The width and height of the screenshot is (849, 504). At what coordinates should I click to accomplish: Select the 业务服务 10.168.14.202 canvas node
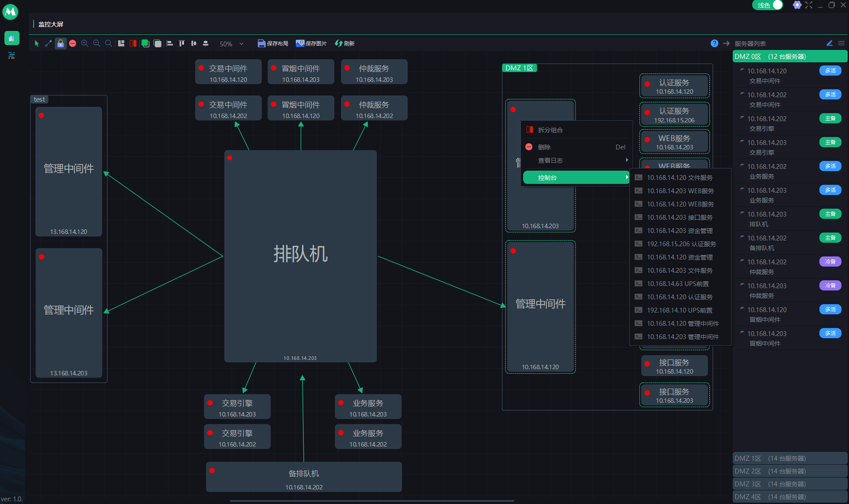(368, 437)
